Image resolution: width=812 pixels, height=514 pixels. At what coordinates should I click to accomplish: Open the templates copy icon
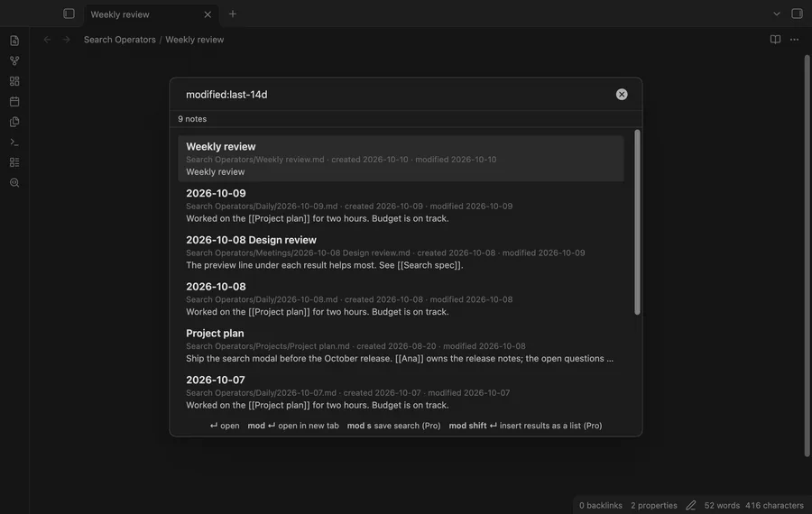[x=14, y=122]
